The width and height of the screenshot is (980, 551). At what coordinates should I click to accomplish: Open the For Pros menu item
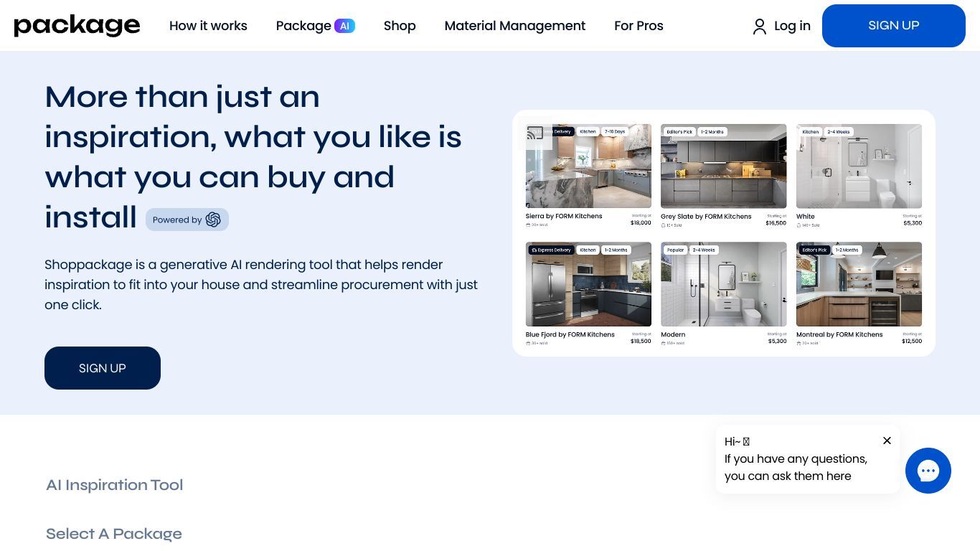tap(639, 26)
